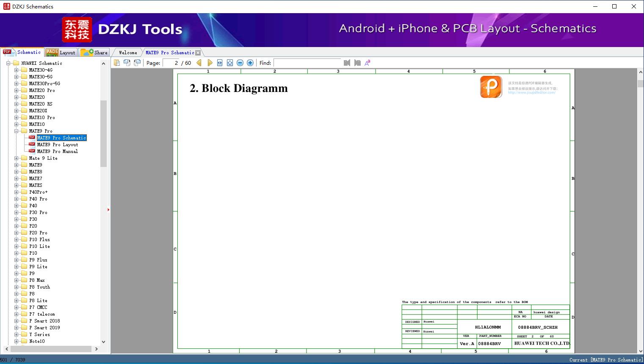This screenshot has height=364, width=644.
Task: Click the document scroll-up arrow
Action: [641, 72]
